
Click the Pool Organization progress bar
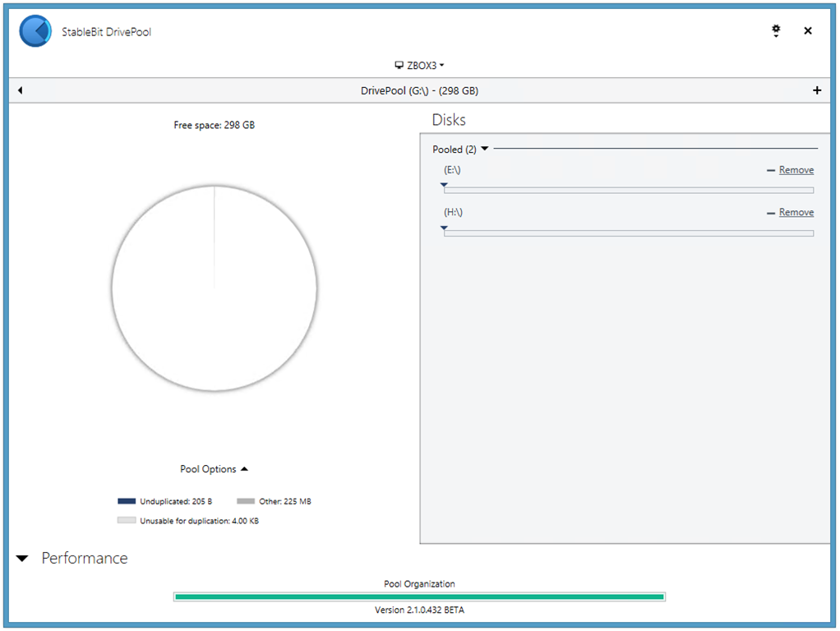coord(419,596)
